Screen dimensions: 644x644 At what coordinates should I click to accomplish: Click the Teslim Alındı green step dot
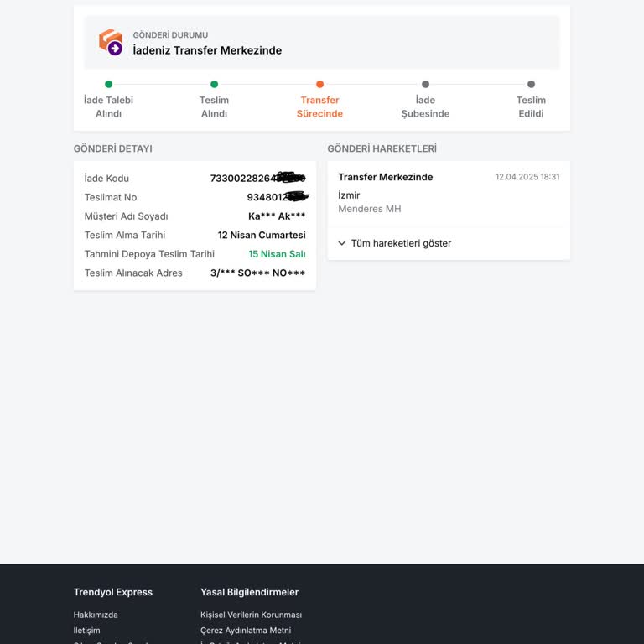(x=214, y=84)
